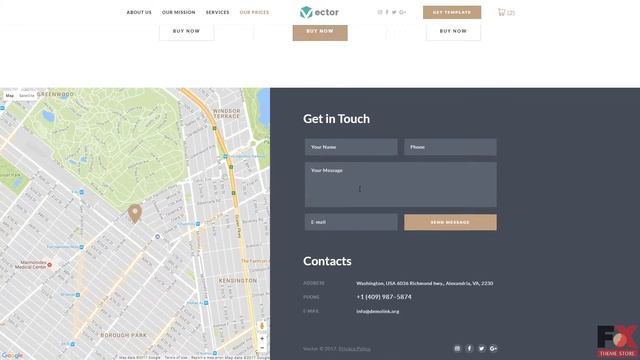Open Facebook icon in header

pyautogui.click(x=387, y=12)
